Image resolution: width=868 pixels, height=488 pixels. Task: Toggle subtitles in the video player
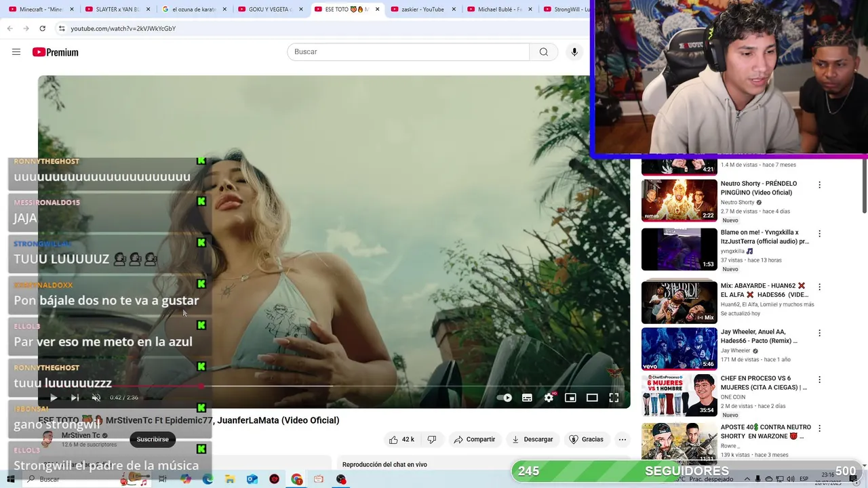click(x=527, y=398)
